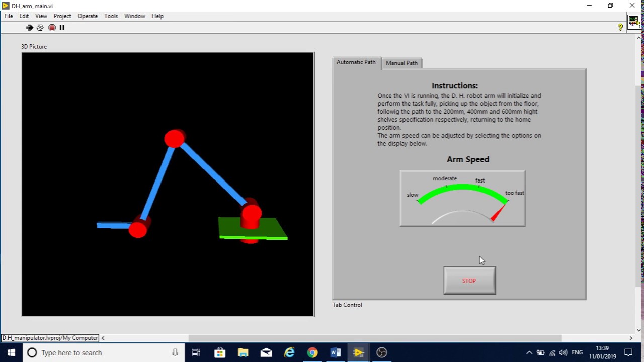Click the top red joint of robot arm

(x=175, y=139)
